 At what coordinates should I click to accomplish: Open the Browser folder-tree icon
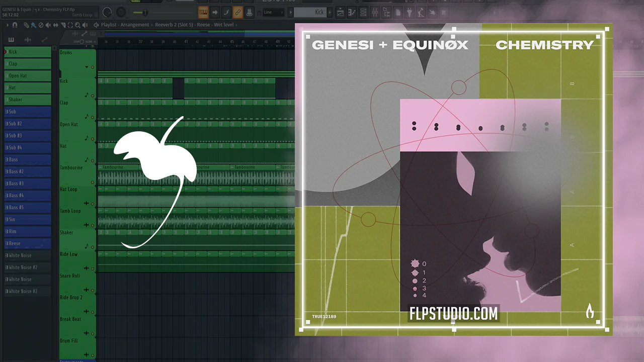[x=387, y=12]
